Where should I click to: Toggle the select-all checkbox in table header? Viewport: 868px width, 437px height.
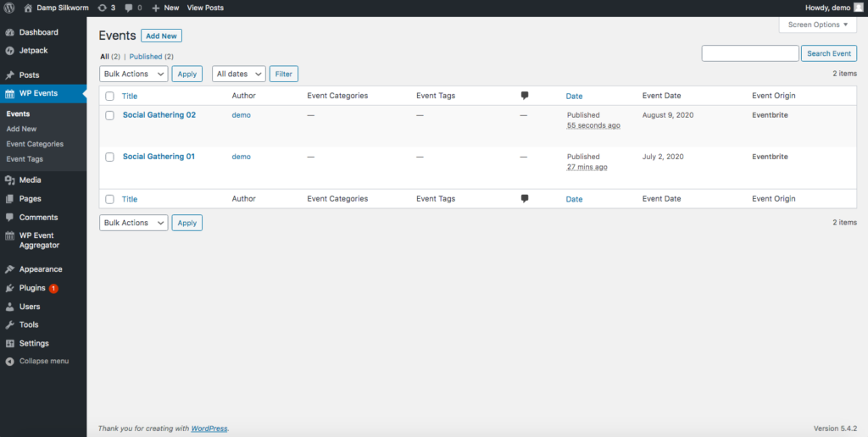109,97
